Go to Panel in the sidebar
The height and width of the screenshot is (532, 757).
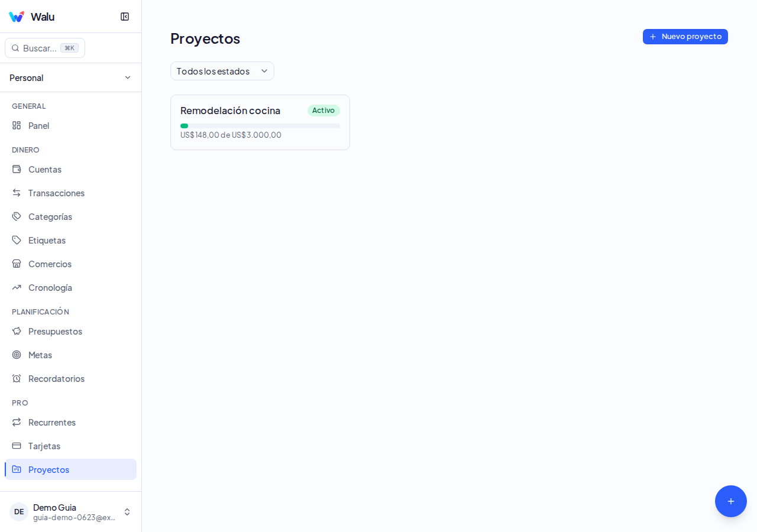click(x=71, y=125)
